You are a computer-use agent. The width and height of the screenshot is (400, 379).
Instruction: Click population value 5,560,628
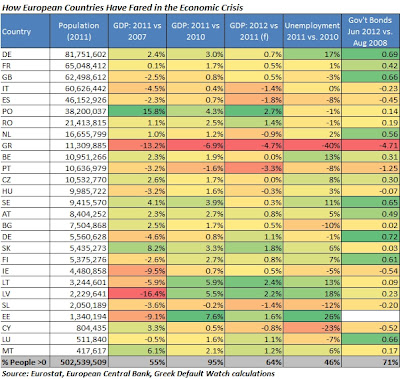(79, 237)
